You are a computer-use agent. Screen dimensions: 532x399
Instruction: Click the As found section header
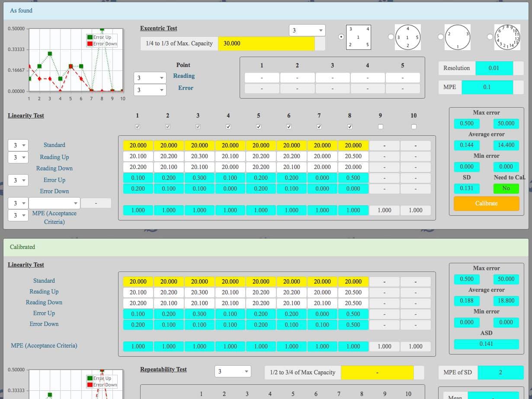(x=266, y=10)
